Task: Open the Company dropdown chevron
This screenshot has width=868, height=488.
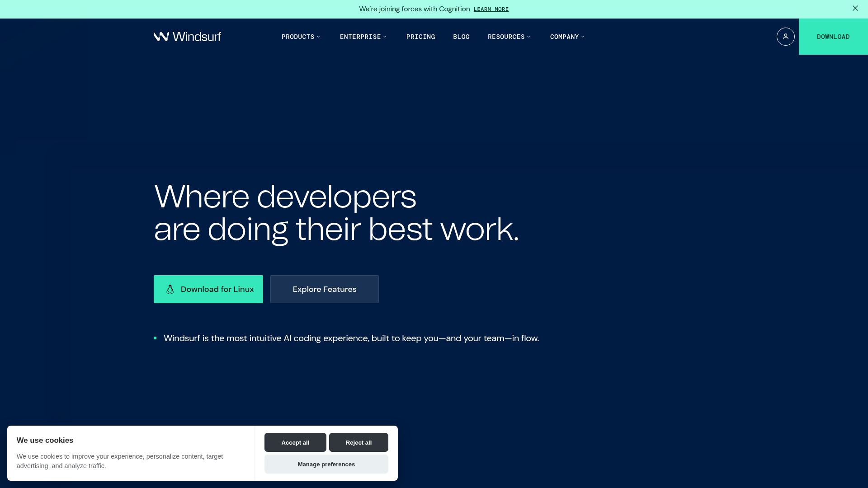Action: pos(583,37)
